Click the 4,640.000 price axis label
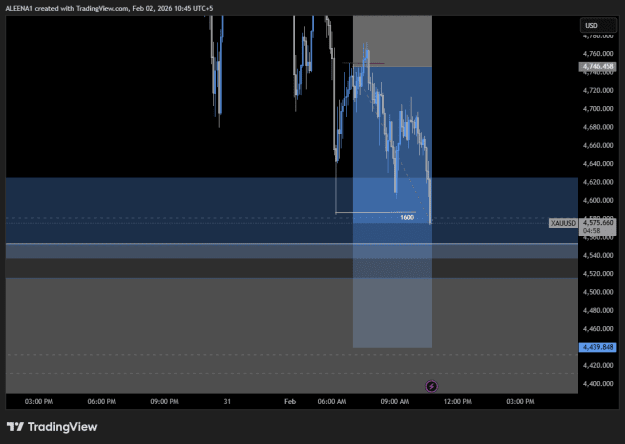 tap(598, 163)
